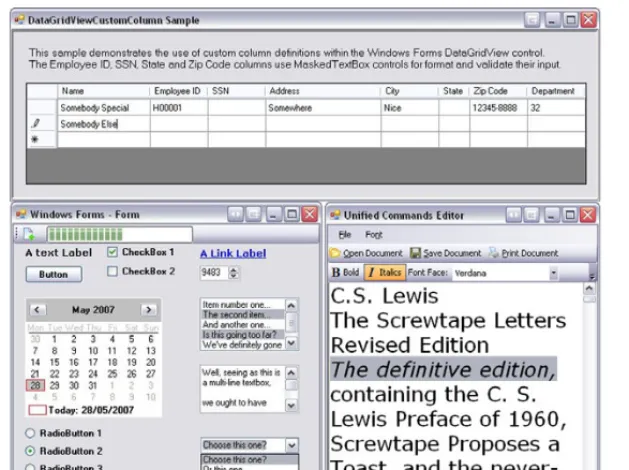Click the Address column header
The width and height of the screenshot is (629, 470).
click(x=323, y=91)
